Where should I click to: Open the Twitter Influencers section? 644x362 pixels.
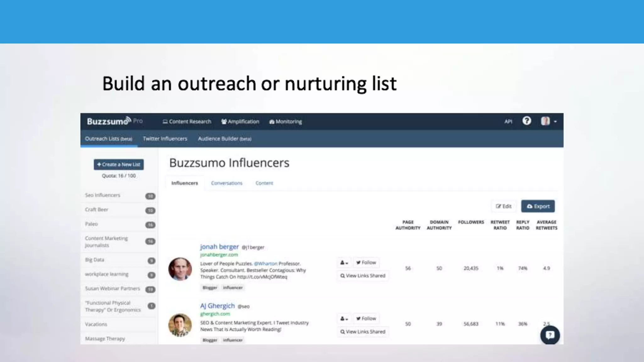165,139
